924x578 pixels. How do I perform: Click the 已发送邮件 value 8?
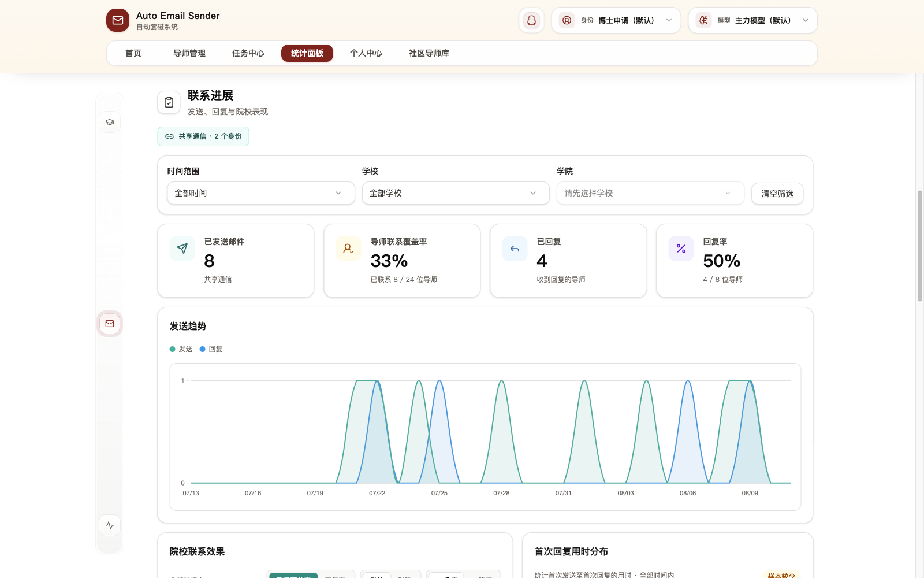point(210,261)
